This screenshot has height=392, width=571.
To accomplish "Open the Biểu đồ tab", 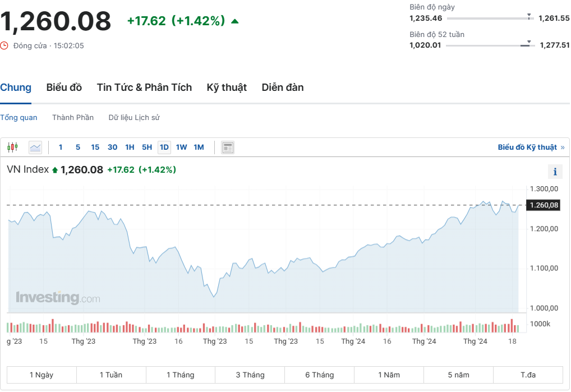I will click(x=64, y=87).
